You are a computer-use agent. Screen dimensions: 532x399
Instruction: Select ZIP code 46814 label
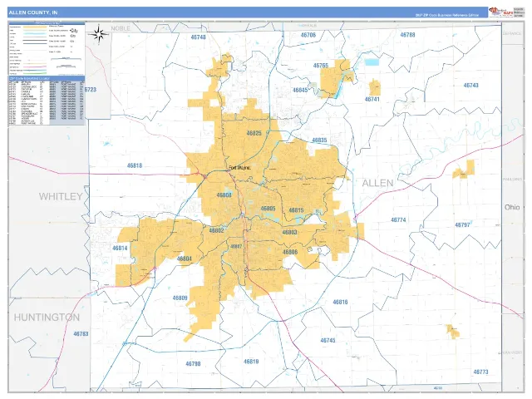[x=120, y=249]
